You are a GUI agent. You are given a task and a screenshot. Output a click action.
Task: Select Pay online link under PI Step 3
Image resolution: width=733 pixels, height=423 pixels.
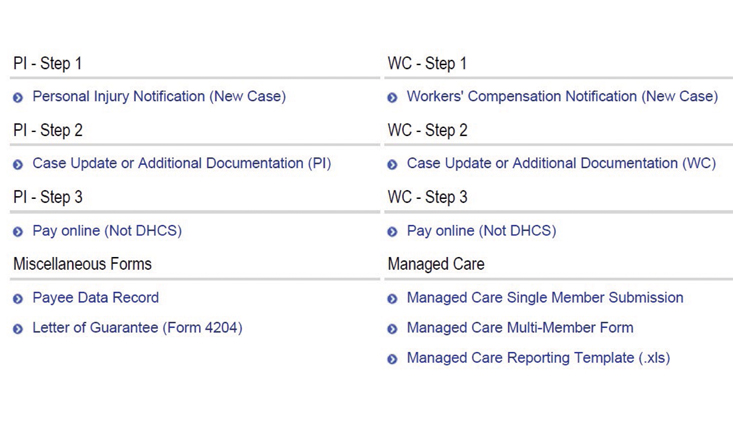[x=107, y=231]
